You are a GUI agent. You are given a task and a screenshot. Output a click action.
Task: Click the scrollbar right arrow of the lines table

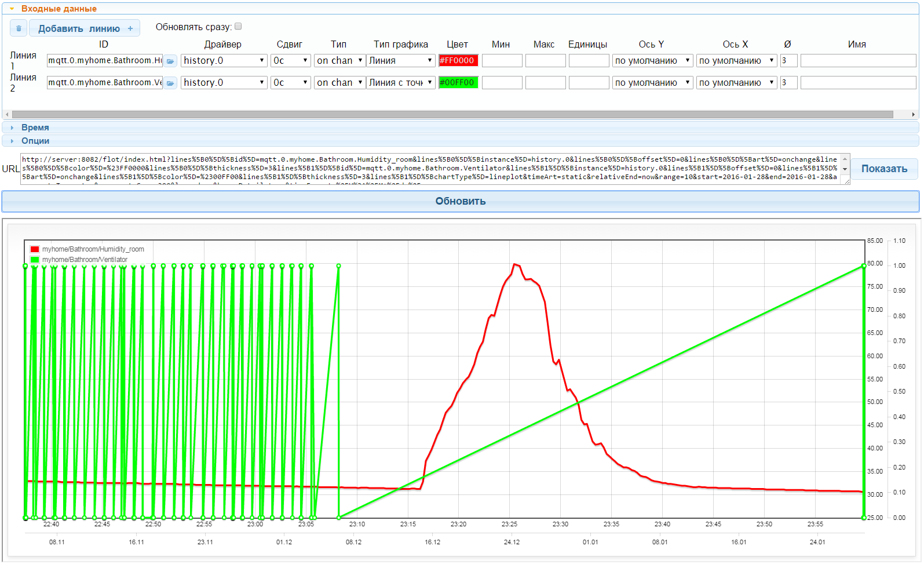[914, 115]
